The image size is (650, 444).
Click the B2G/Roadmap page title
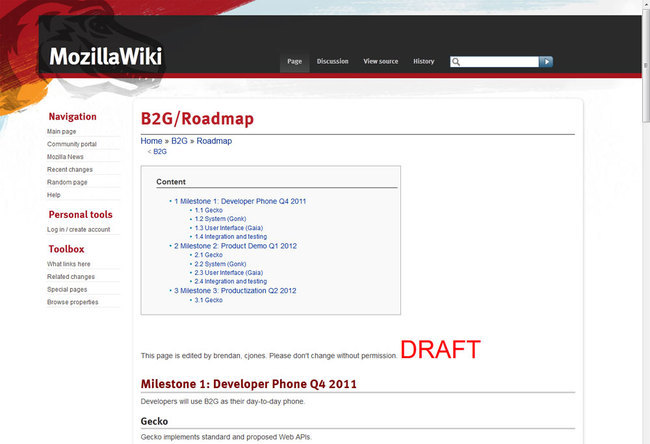pos(197,119)
